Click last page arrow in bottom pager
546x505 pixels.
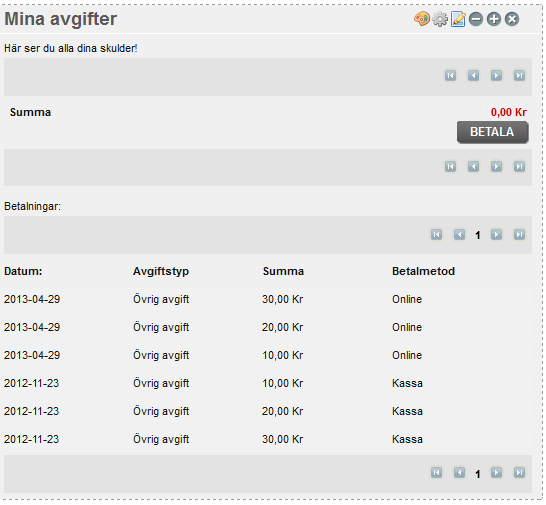pos(519,473)
